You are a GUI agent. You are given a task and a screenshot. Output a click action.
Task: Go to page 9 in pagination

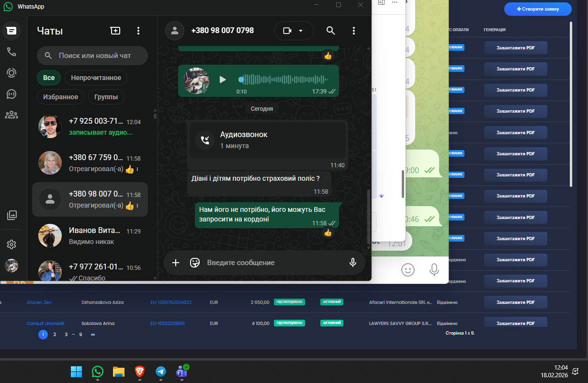pos(80,335)
